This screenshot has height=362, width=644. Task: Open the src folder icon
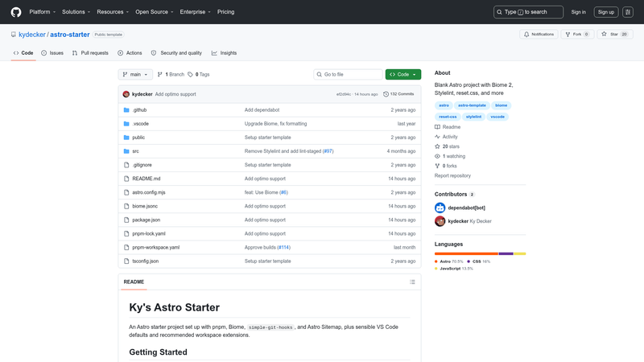click(126, 151)
